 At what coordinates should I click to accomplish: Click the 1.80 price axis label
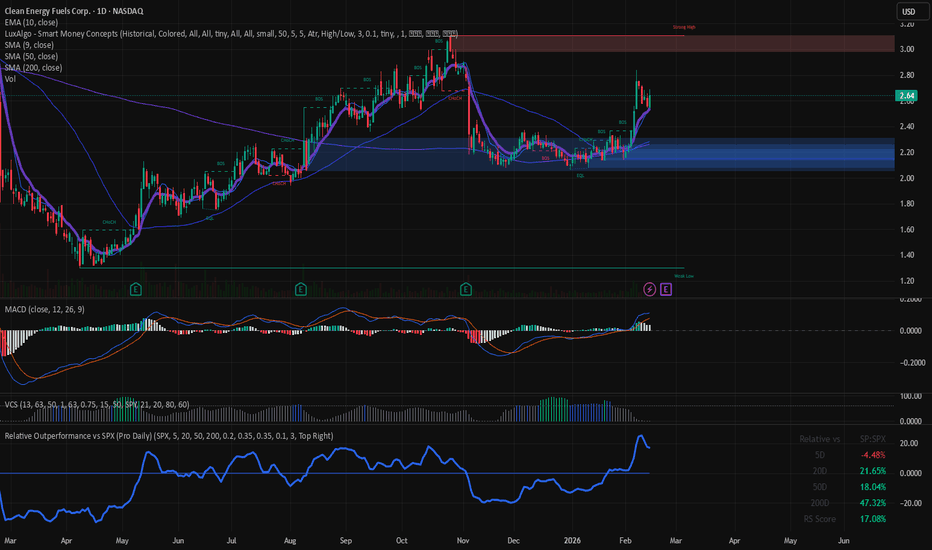(x=906, y=203)
